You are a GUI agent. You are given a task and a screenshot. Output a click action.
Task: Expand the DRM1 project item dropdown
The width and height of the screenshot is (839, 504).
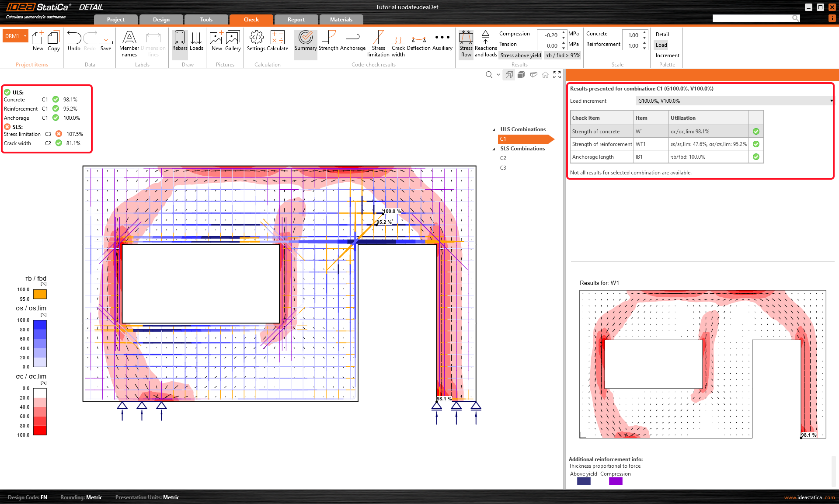coord(25,36)
